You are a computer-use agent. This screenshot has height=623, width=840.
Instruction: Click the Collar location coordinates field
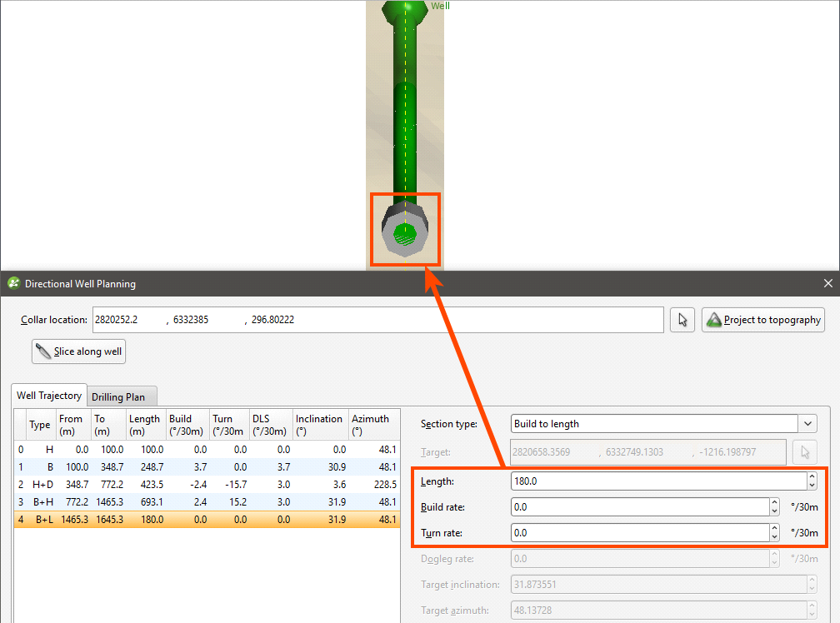[x=378, y=320]
